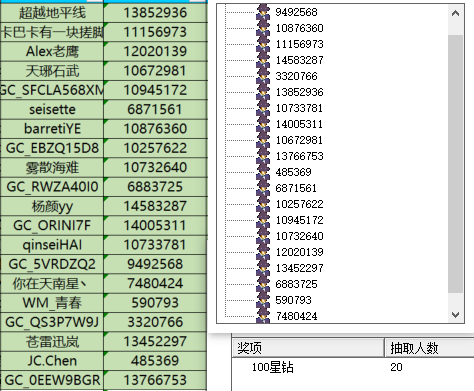This screenshot has width=474, height=391.
Task: Click the avatar icon next to 485369 in list
Action: pos(263,172)
